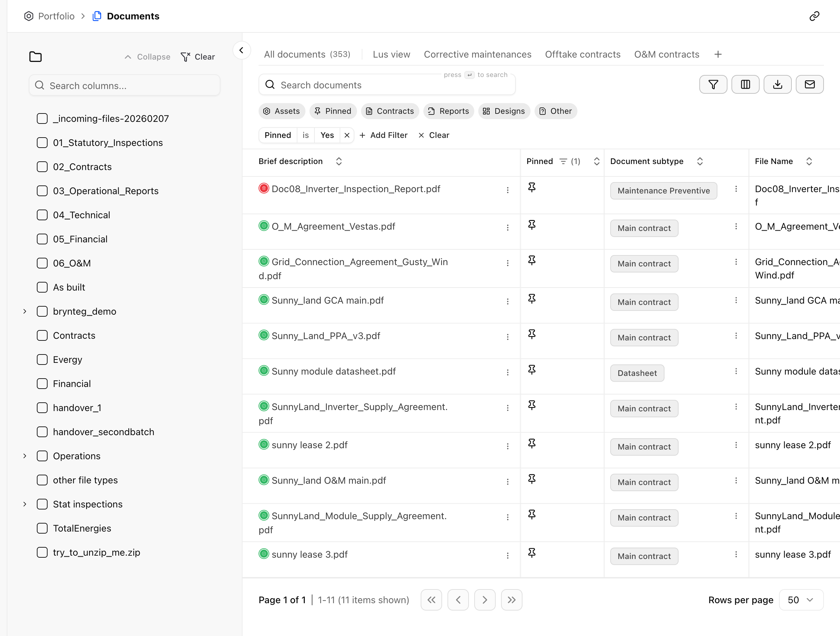Toggle pin for Sunny module datasheet.pdf
Screen dimensions: 840x636
(x=532, y=370)
